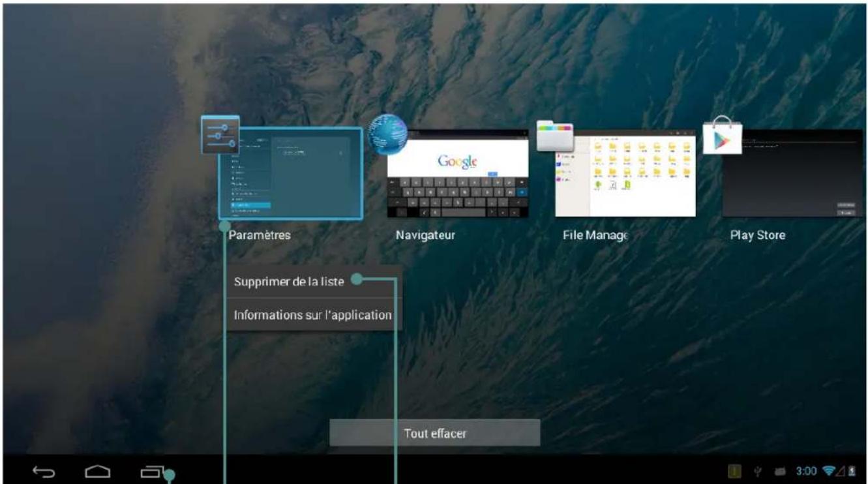Open the Paramètres app thumbnail
Screen dimensions: 868x484
pyautogui.click(x=291, y=174)
